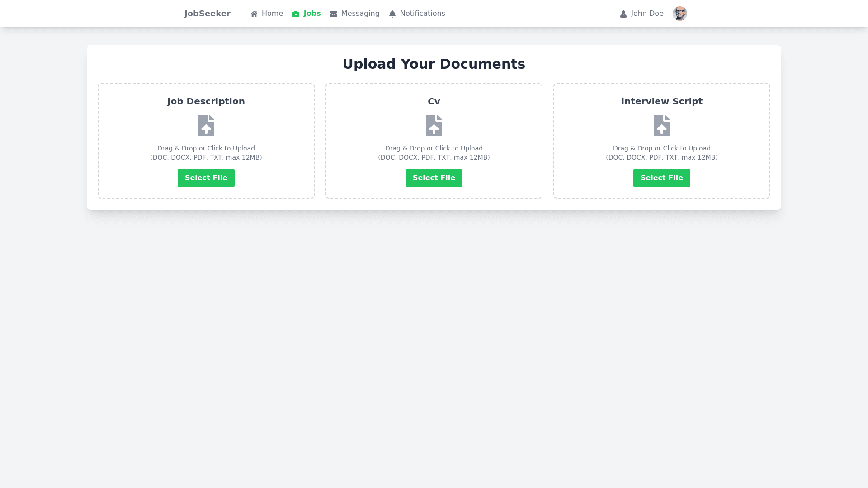Screen dimensions: 868x488
Task: Open the profile avatar photo
Action: click(679, 14)
